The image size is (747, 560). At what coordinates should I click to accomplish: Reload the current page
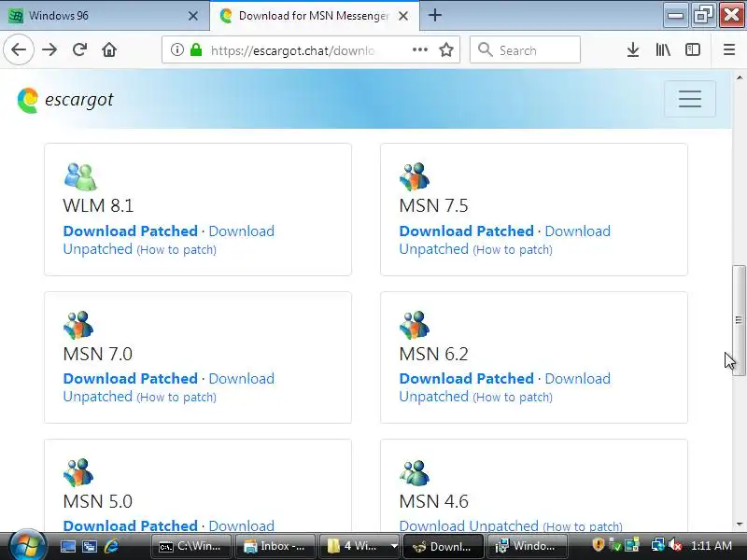79,49
